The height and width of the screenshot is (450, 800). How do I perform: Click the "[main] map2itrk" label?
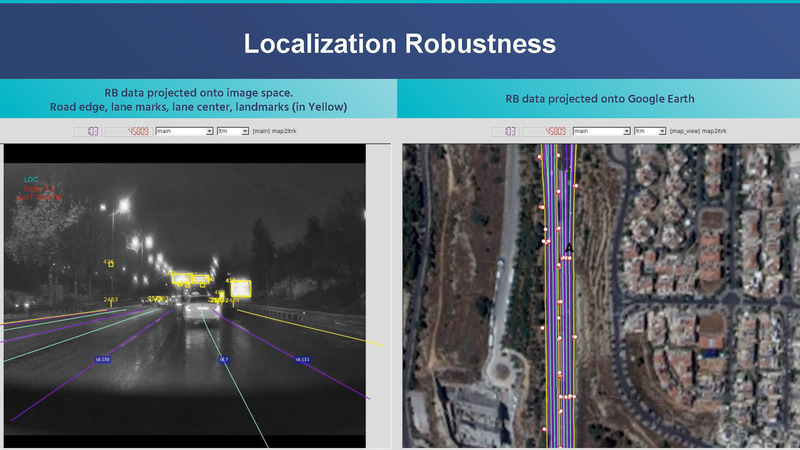click(x=274, y=131)
